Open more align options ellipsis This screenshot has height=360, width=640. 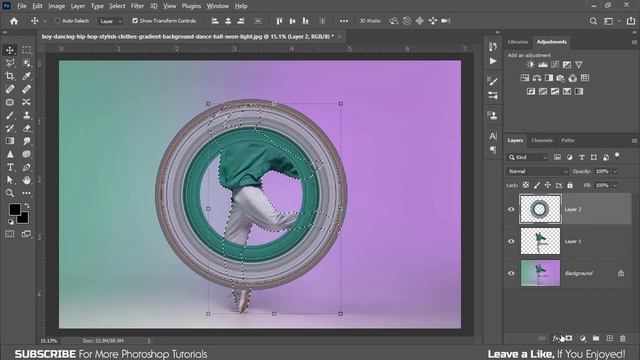coord(344,21)
